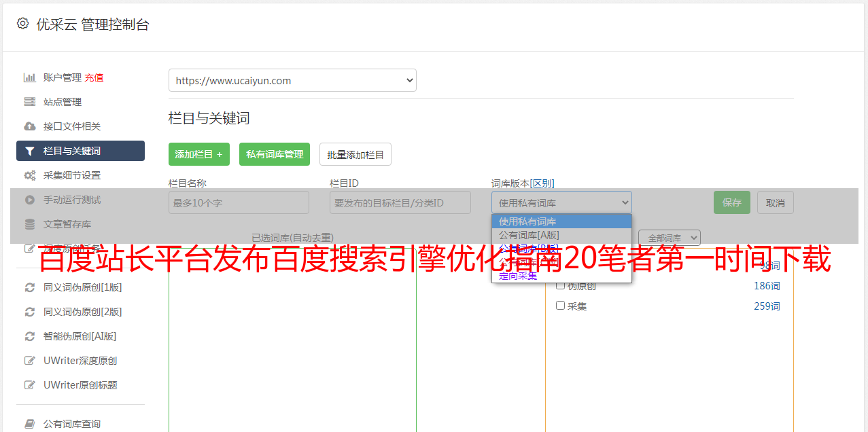Click the edit icon for UWriter原创标题

(30, 385)
